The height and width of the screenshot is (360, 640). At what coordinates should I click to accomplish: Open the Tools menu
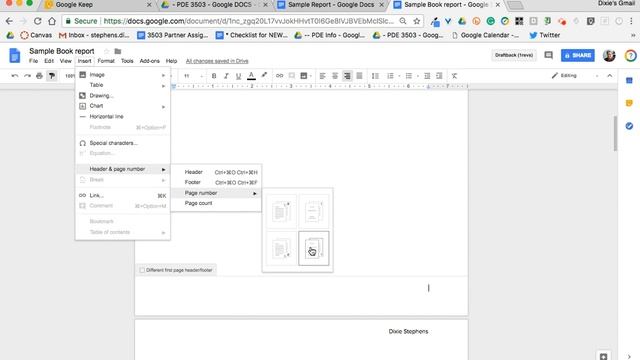pos(127,61)
